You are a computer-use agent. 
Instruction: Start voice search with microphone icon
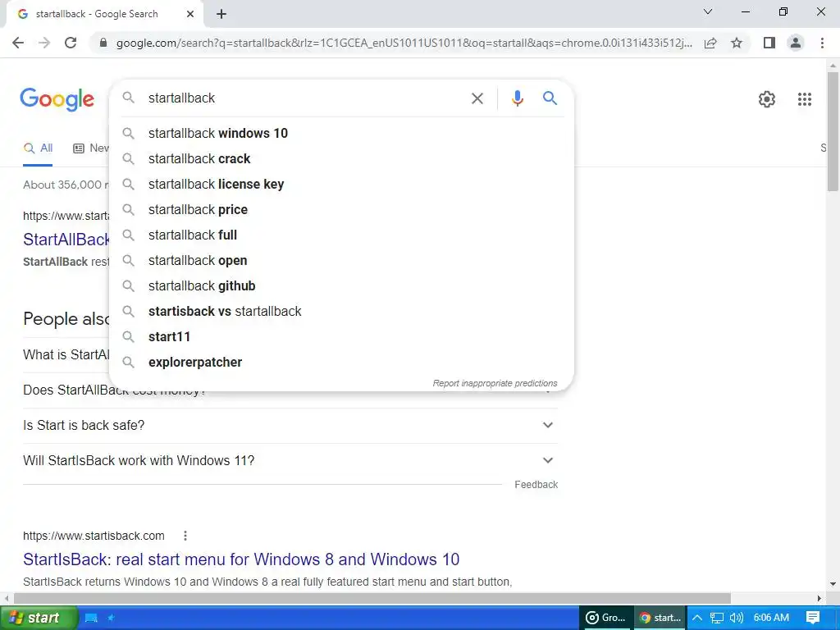pyautogui.click(x=517, y=98)
